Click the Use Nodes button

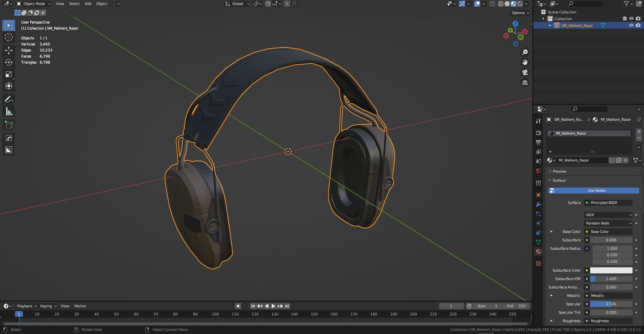(594, 190)
